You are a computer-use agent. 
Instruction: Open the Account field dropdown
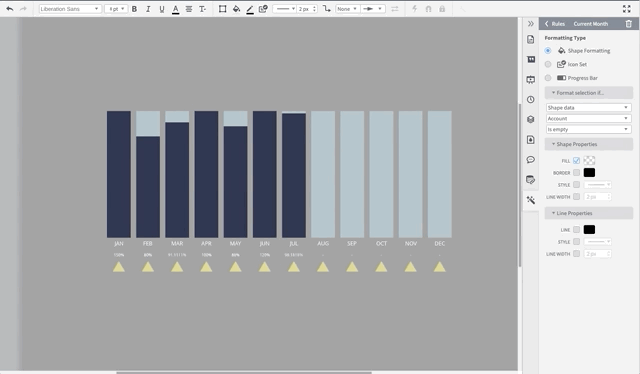(x=589, y=118)
